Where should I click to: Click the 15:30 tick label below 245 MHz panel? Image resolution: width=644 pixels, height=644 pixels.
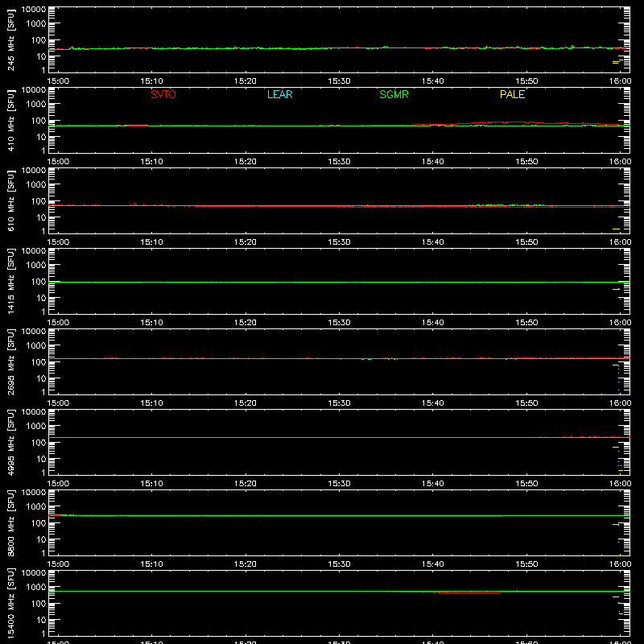point(339,81)
